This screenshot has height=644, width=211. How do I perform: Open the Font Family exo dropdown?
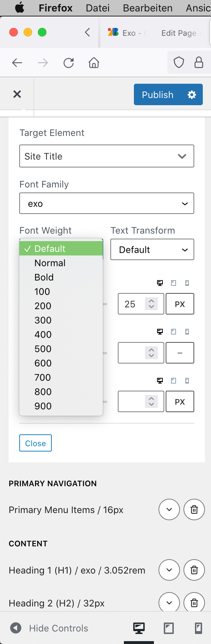tap(107, 203)
